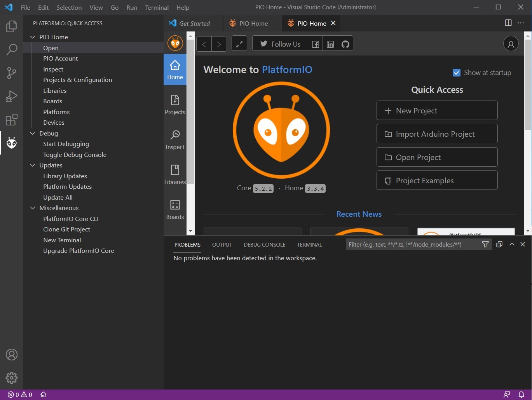The height and width of the screenshot is (400, 532).
Task: Switch to the TERMINAL panel tab
Action: (309, 245)
